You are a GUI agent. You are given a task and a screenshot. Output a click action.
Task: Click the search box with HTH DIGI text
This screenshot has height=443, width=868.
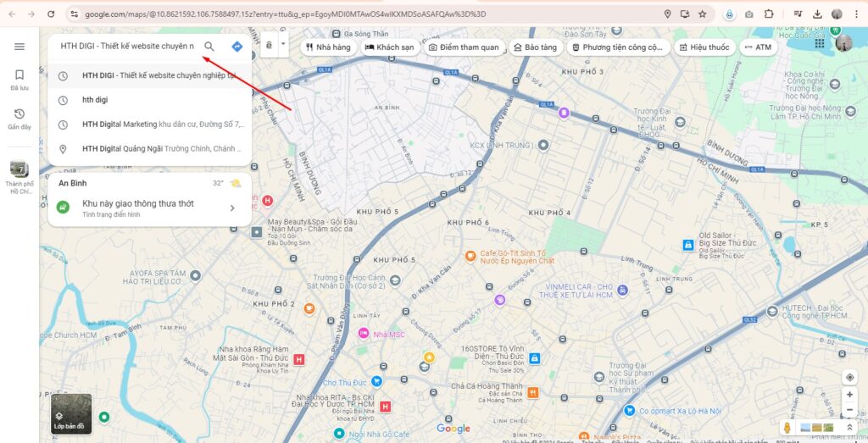[x=127, y=47]
